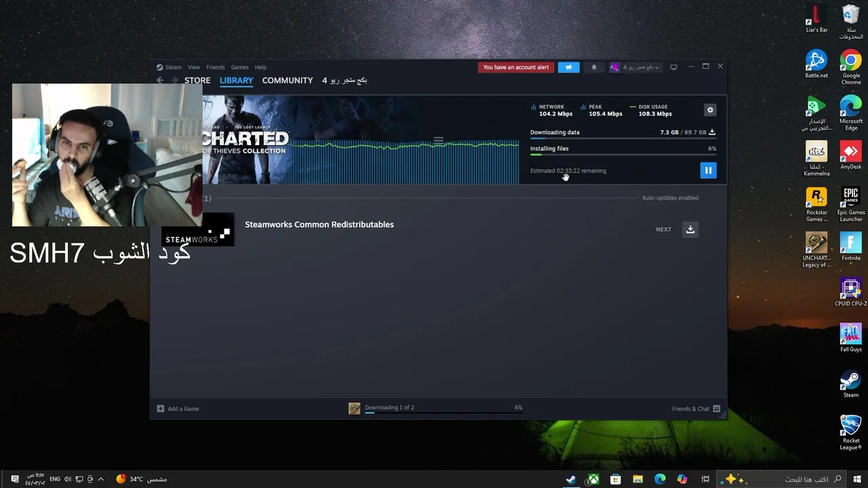Viewport: 868px width, 488px height.
Task: Click the Uncharted download banner image
Action: (360, 140)
